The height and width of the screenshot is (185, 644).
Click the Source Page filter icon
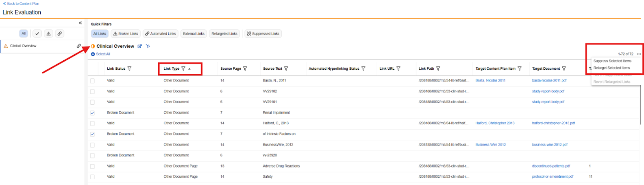click(x=245, y=69)
